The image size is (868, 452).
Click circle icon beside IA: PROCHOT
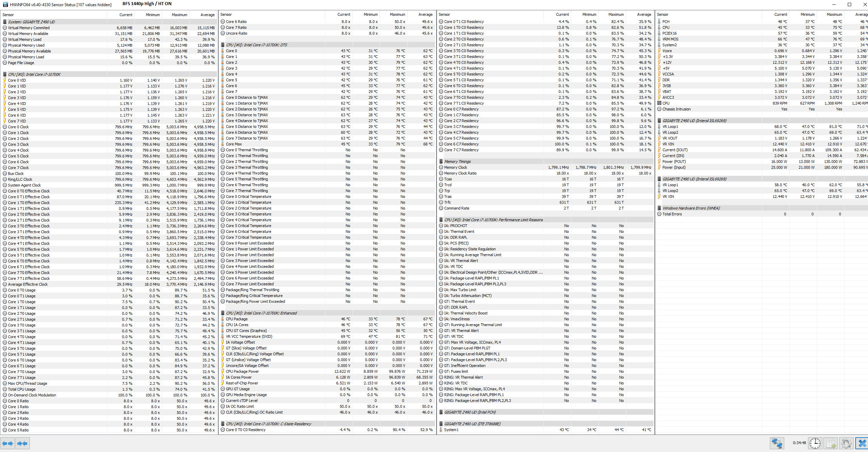[x=441, y=226]
